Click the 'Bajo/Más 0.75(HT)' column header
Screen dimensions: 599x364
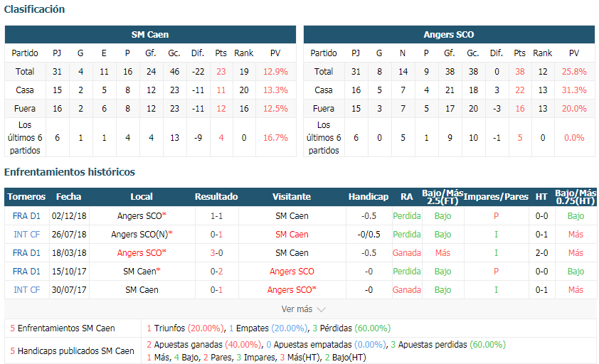pos(576,197)
